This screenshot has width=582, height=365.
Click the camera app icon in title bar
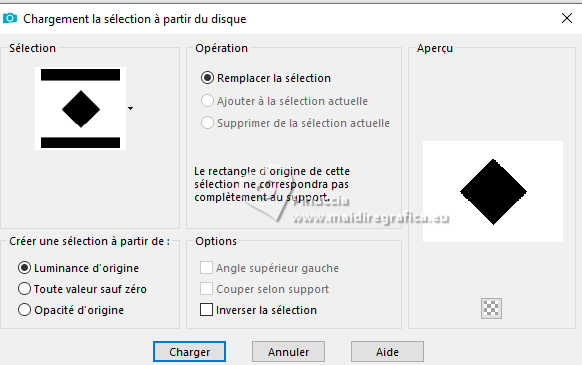10,18
